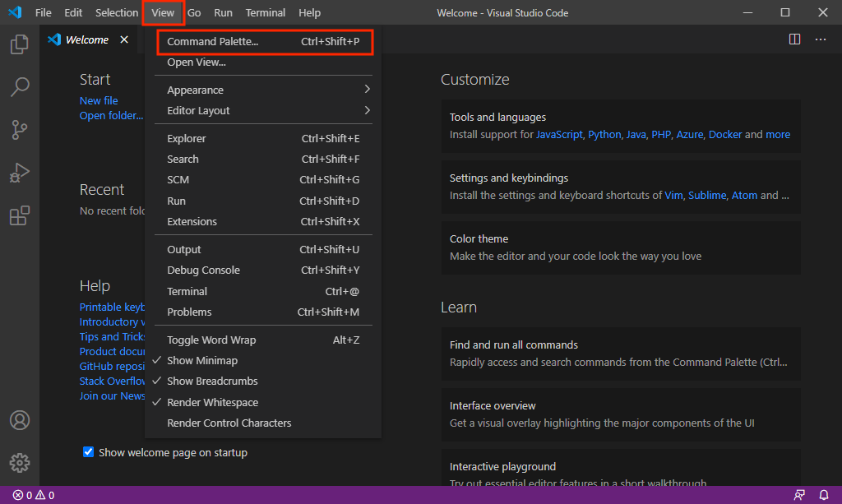Choose Search in the View menu
This screenshot has width=842, height=504.
coord(263,159)
